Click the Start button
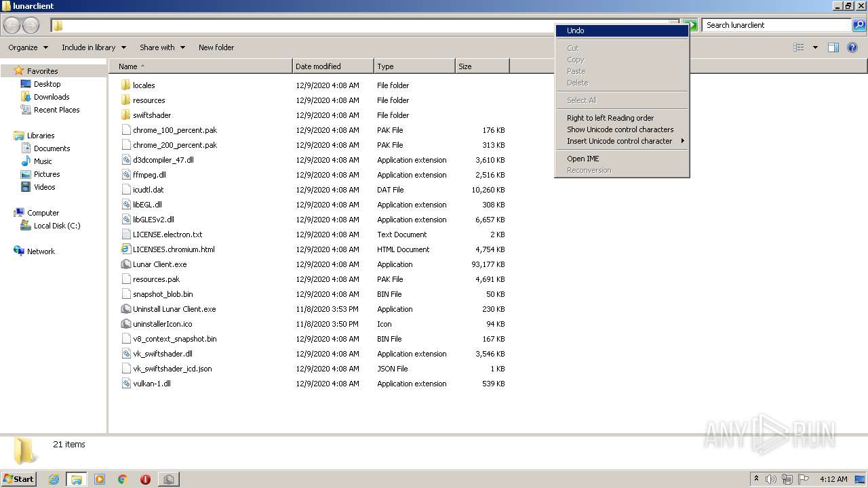The image size is (868, 488). [19, 479]
